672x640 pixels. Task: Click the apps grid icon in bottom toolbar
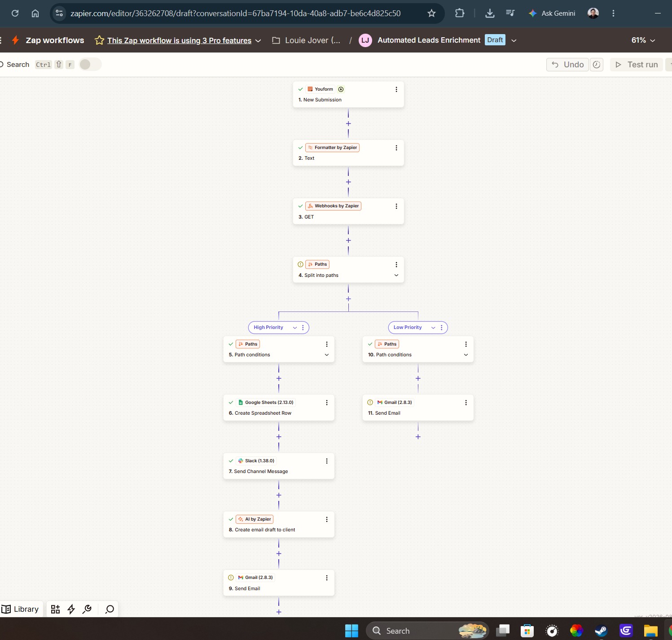tap(55, 609)
